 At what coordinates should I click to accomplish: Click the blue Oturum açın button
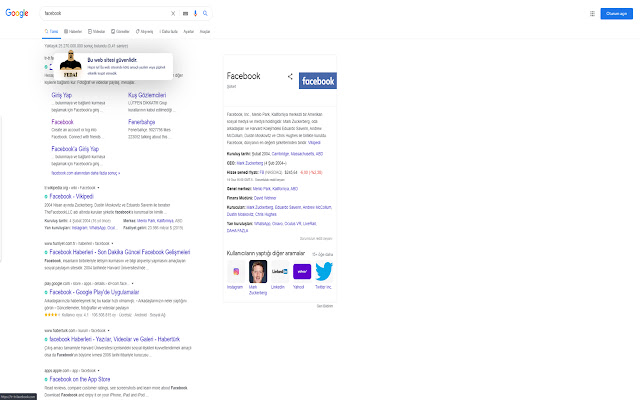point(616,13)
